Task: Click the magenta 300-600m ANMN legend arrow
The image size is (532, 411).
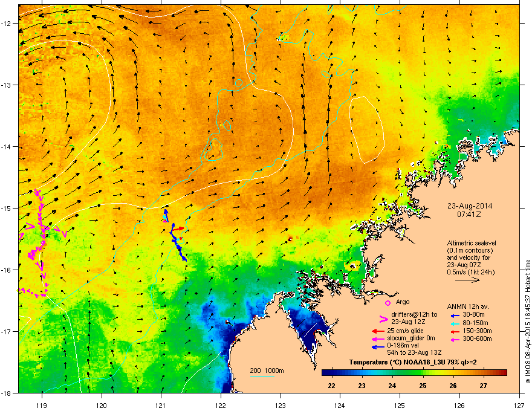Action: tap(455, 339)
